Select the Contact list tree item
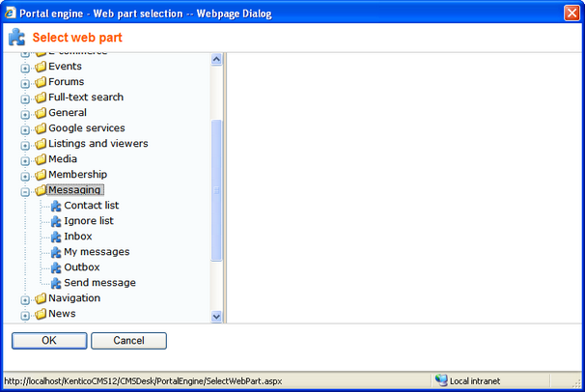This screenshot has width=585, height=392. click(92, 205)
